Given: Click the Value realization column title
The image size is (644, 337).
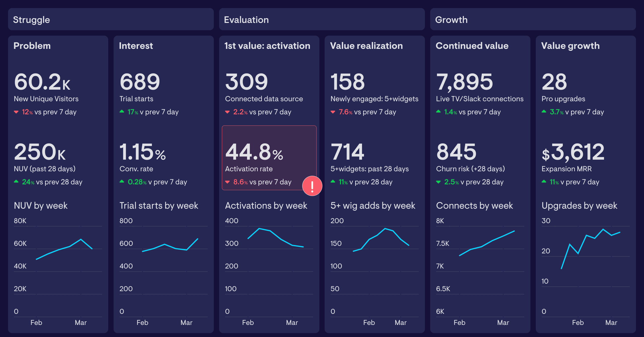Looking at the screenshot, I should [366, 46].
